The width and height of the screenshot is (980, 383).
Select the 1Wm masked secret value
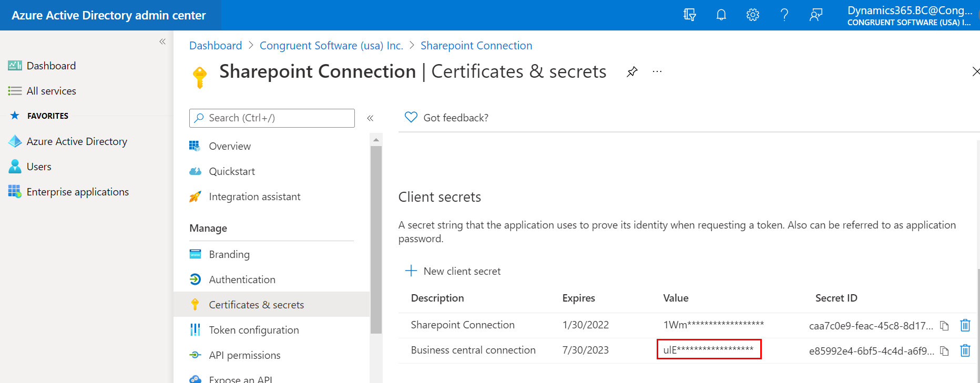point(713,325)
